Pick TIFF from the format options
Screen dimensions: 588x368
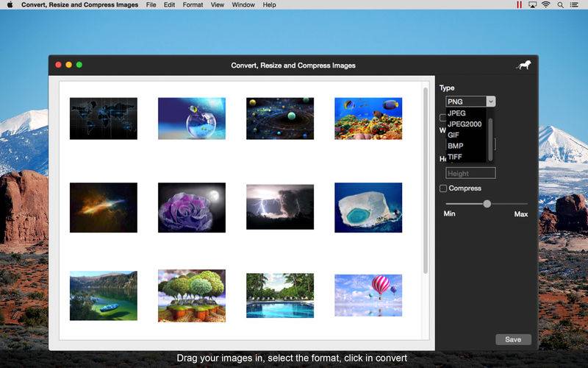tap(454, 157)
